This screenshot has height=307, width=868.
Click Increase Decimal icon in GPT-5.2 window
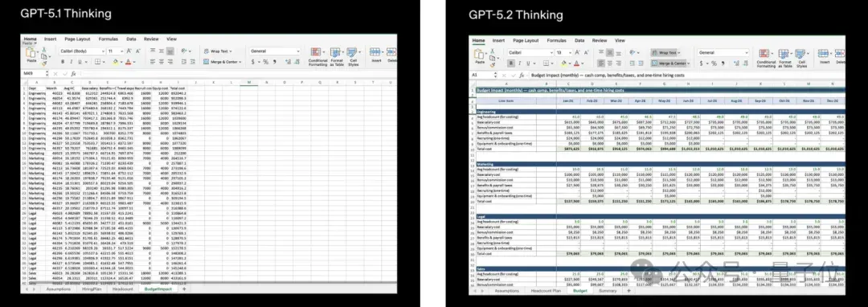[x=736, y=63]
